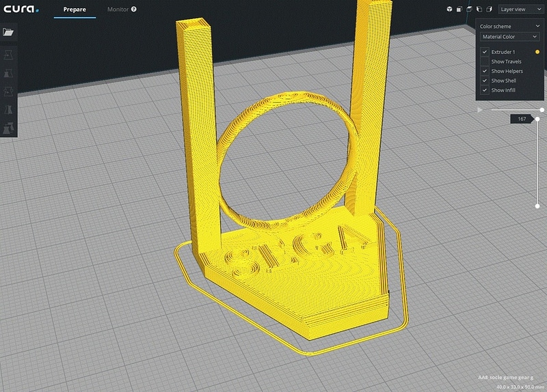547x392 pixels.
Task: Select the Move tool in left toolbar
Action: pyautogui.click(x=8, y=55)
